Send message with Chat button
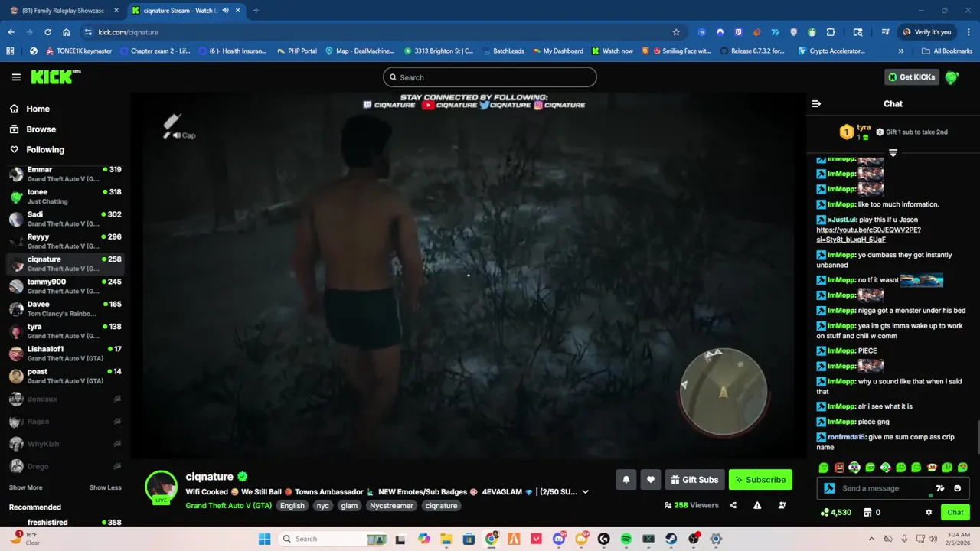 [x=955, y=513]
